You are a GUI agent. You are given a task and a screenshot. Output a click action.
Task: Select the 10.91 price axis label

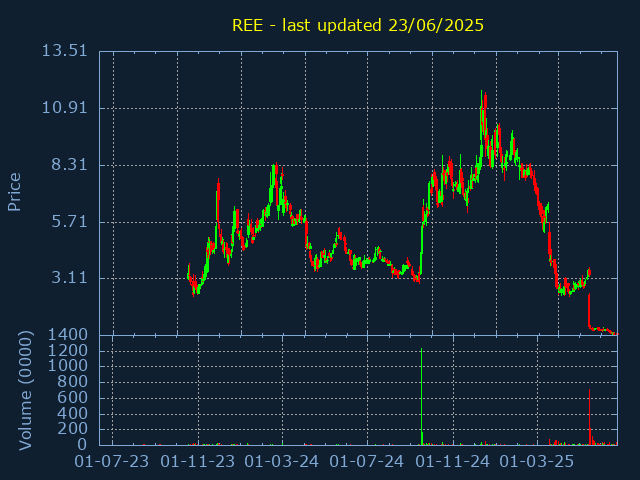pos(64,108)
